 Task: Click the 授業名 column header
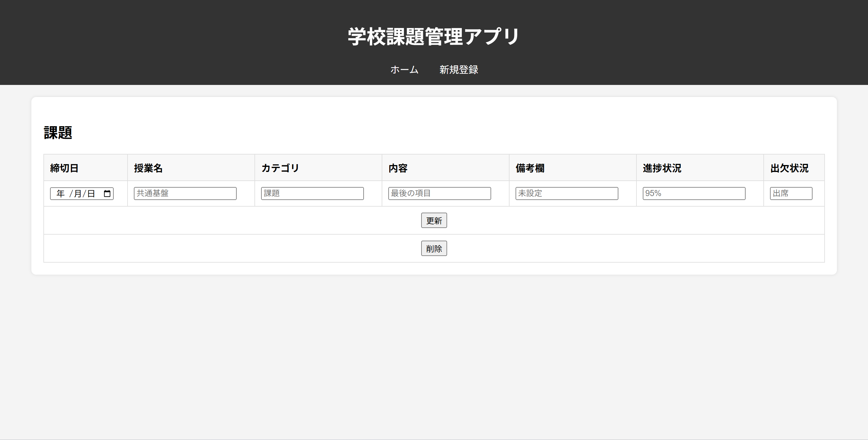pos(148,168)
